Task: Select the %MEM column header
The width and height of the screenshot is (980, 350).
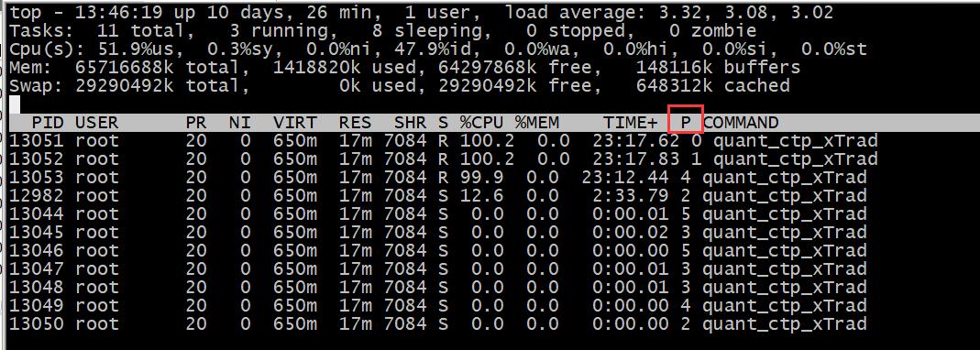Action: point(537,123)
